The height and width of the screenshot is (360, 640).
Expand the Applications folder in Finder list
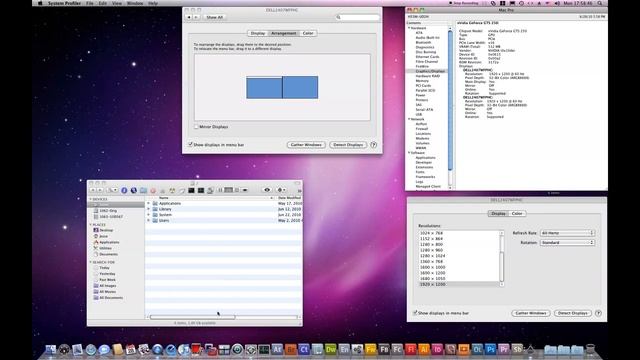(149, 203)
